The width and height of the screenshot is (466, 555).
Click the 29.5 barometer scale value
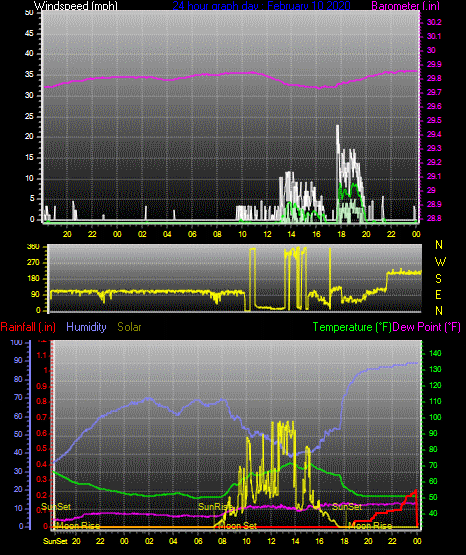(x=434, y=120)
